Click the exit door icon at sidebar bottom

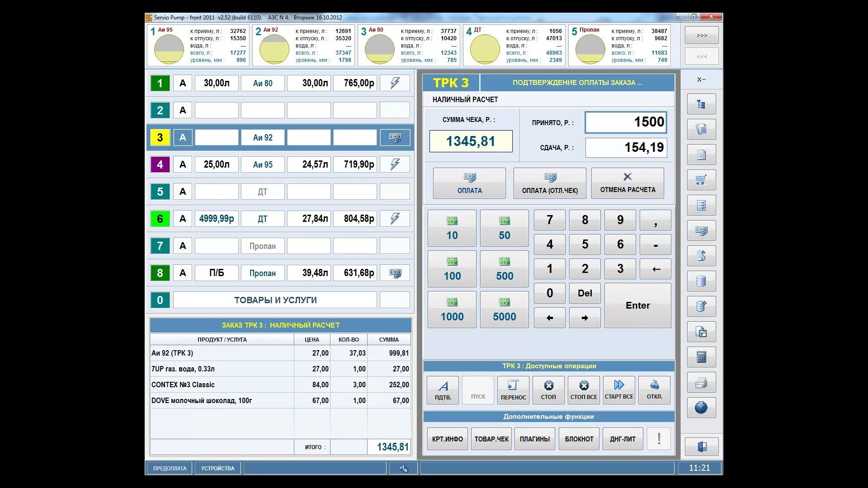(701, 447)
